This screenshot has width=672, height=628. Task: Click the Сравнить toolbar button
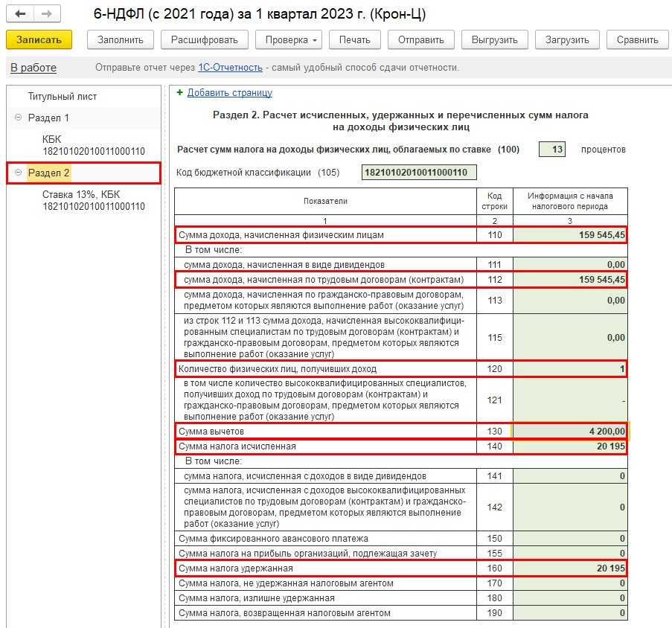coord(637,39)
